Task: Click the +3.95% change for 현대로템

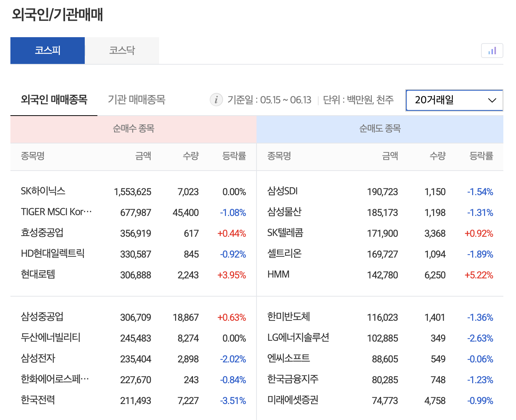Action: point(232,275)
